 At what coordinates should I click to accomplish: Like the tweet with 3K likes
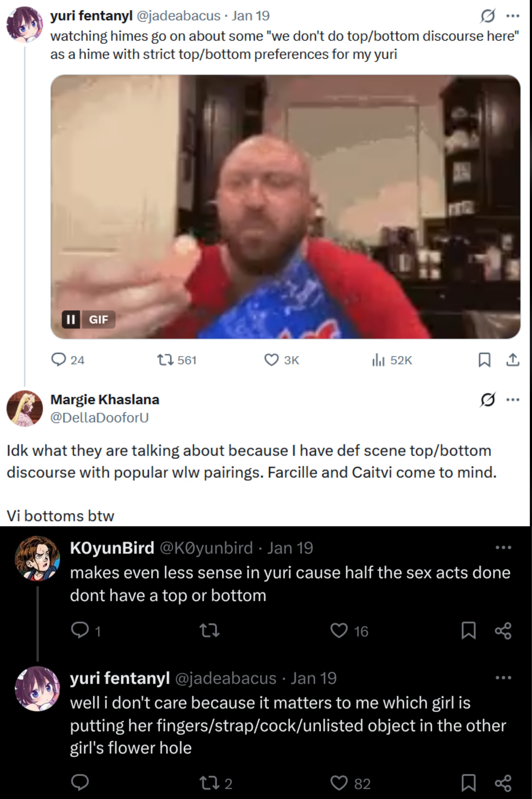pyautogui.click(x=271, y=360)
